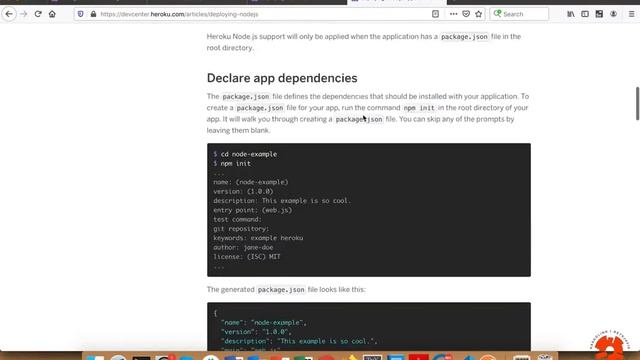
Task: Click "cd node-example" in the code block
Action: pyautogui.click(x=249, y=154)
